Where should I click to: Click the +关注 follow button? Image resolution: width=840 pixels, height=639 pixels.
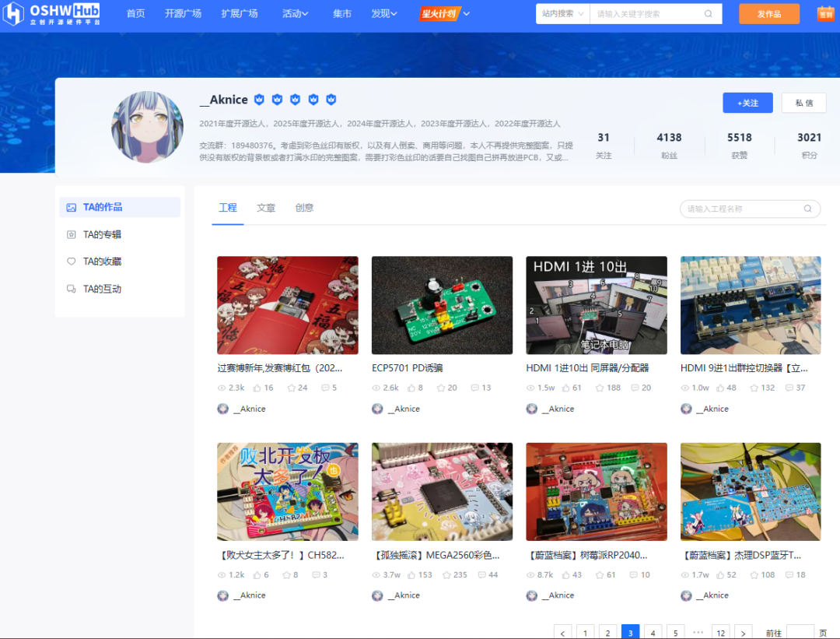click(747, 103)
